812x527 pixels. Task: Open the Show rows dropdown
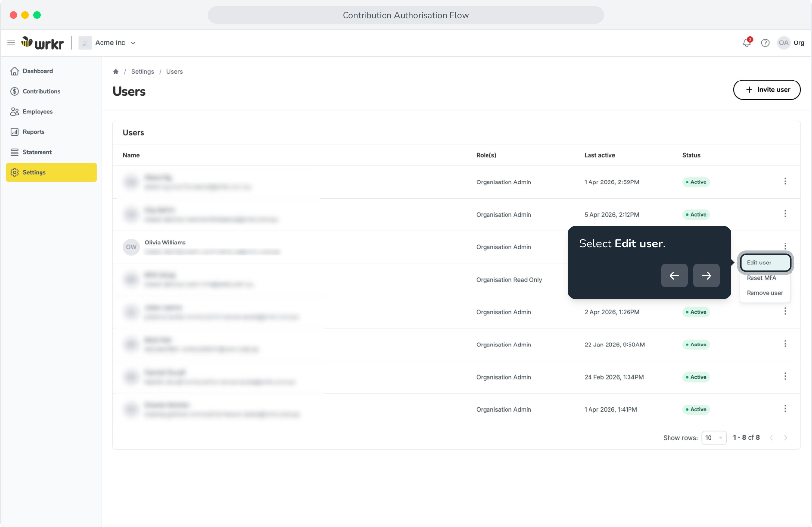pyautogui.click(x=714, y=438)
